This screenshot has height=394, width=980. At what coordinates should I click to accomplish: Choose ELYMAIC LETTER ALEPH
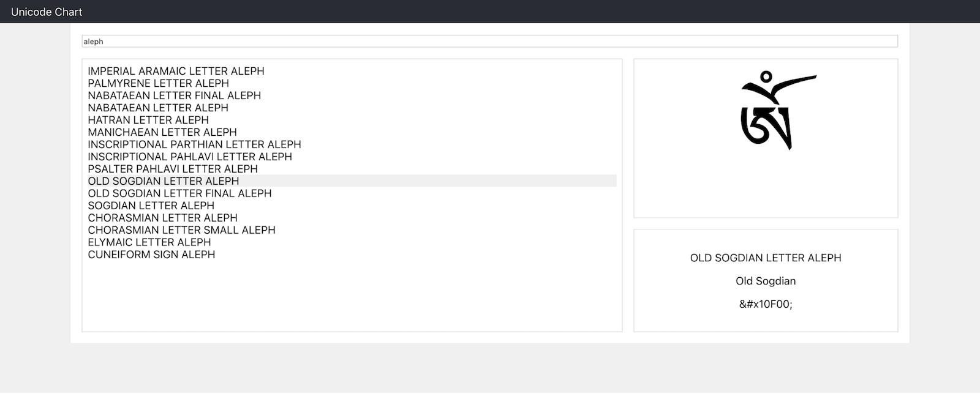(149, 242)
